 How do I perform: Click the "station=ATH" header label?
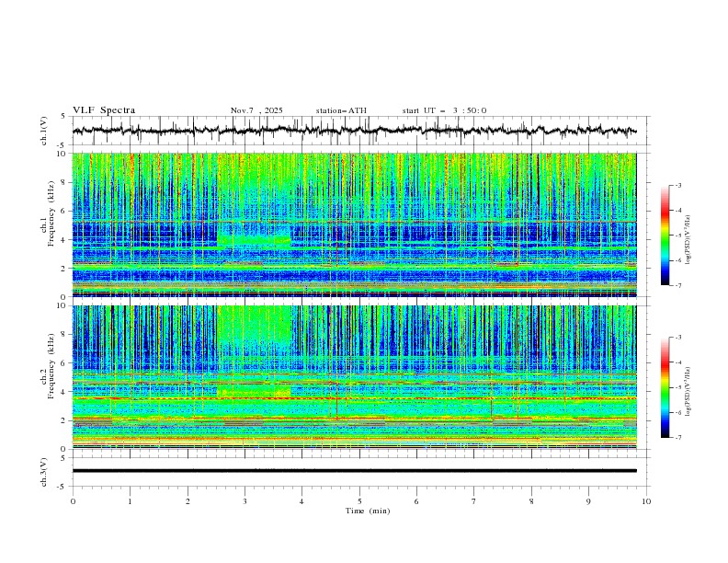341,110
